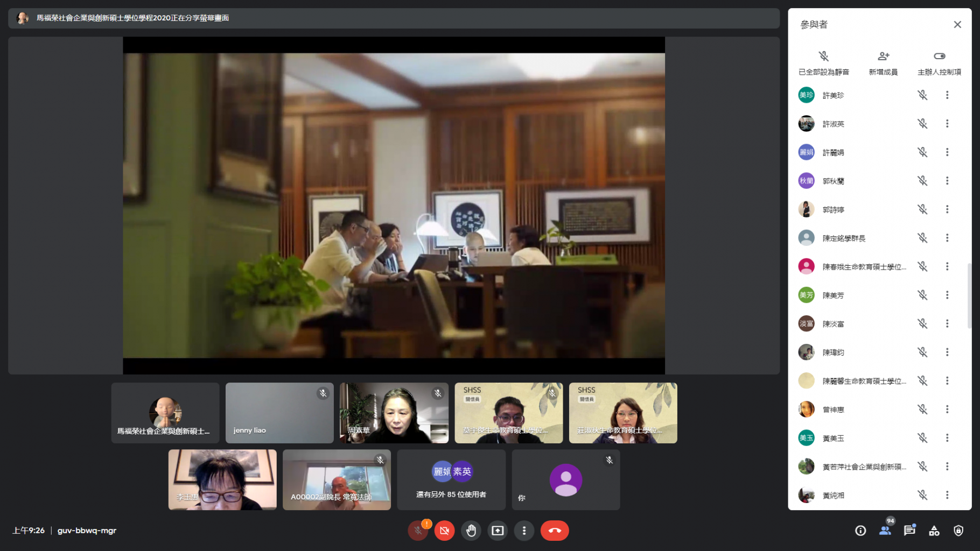Toggle the camera button

coord(444,531)
